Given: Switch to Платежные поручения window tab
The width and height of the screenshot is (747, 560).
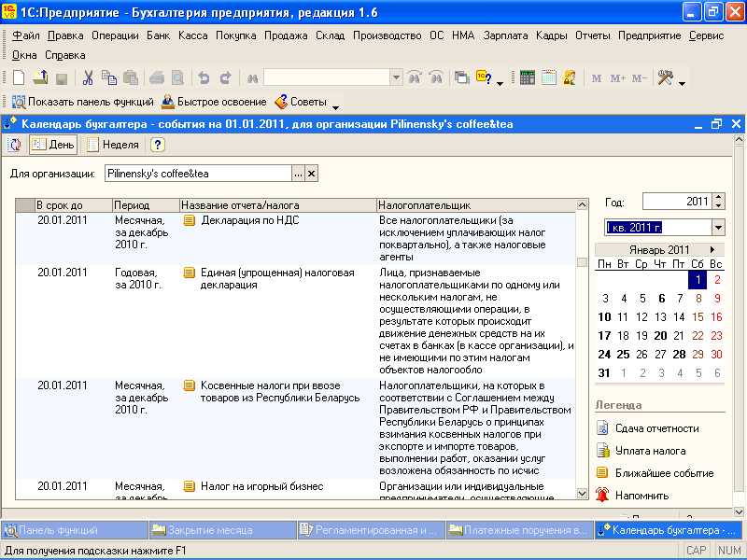Looking at the screenshot, I should pos(519,530).
